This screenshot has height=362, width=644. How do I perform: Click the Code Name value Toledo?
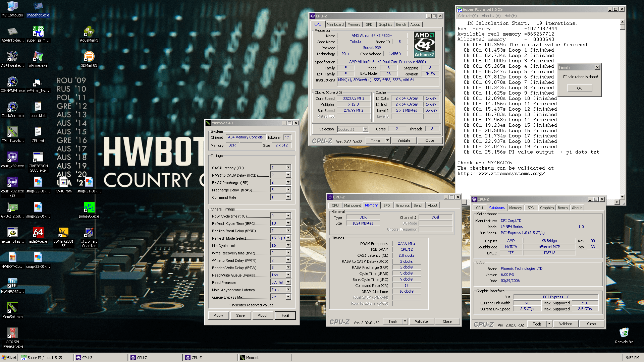[x=355, y=42]
